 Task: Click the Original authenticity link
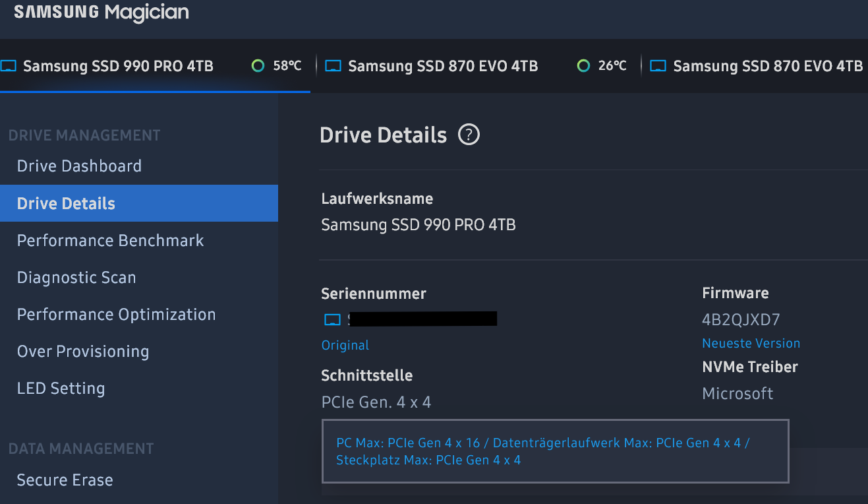(345, 345)
